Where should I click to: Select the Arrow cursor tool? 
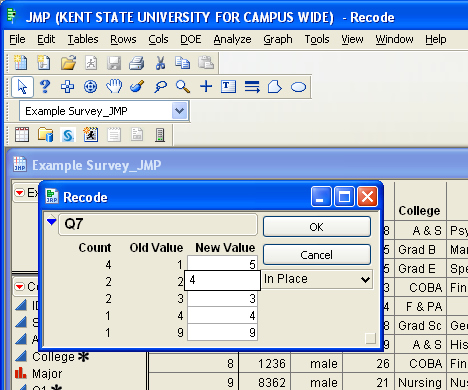[22, 87]
